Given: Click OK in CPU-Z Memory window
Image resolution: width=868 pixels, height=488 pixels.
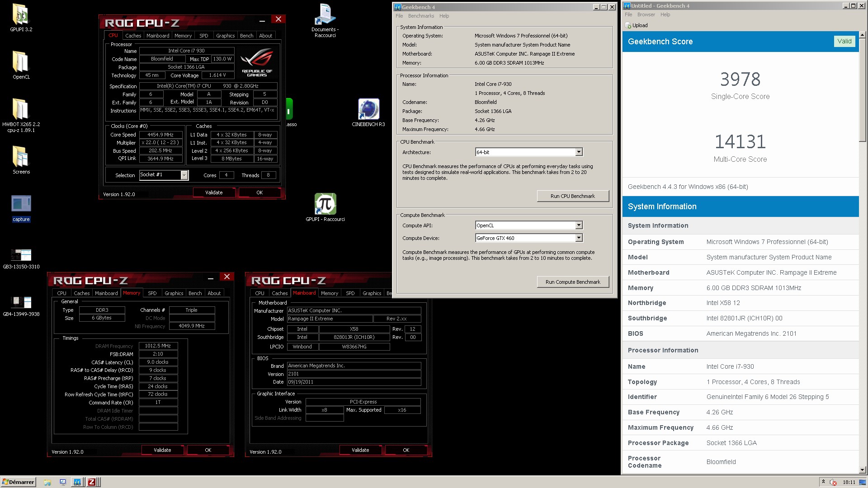Looking at the screenshot, I should point(208,450).
